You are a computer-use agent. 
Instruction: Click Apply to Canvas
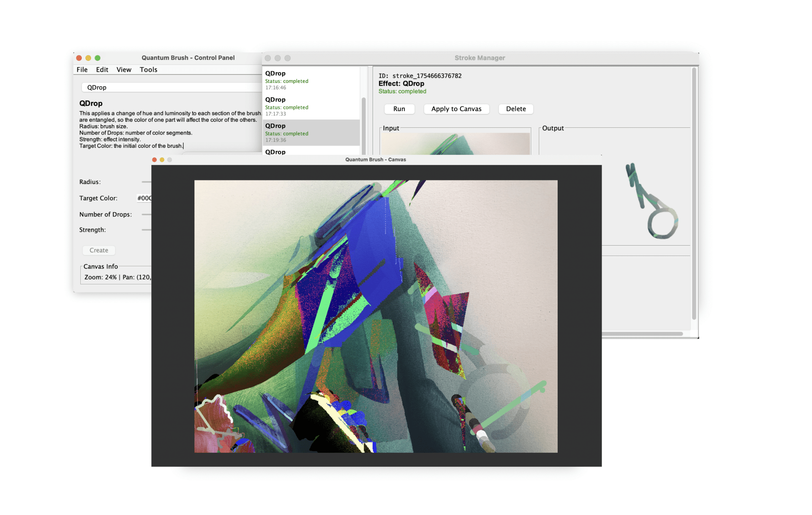click(456, 109)
